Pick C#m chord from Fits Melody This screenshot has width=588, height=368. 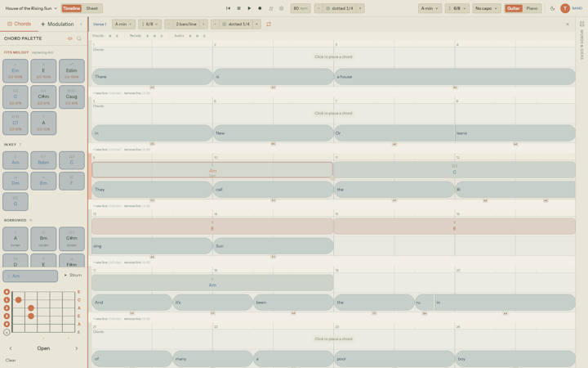[x=43, y=96]
